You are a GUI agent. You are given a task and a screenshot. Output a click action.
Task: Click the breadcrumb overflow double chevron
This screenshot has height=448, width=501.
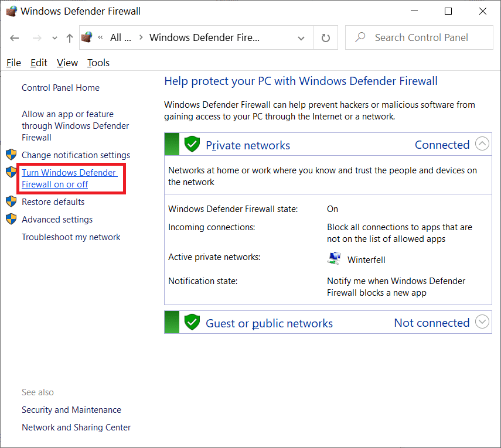tap(100, 37)
